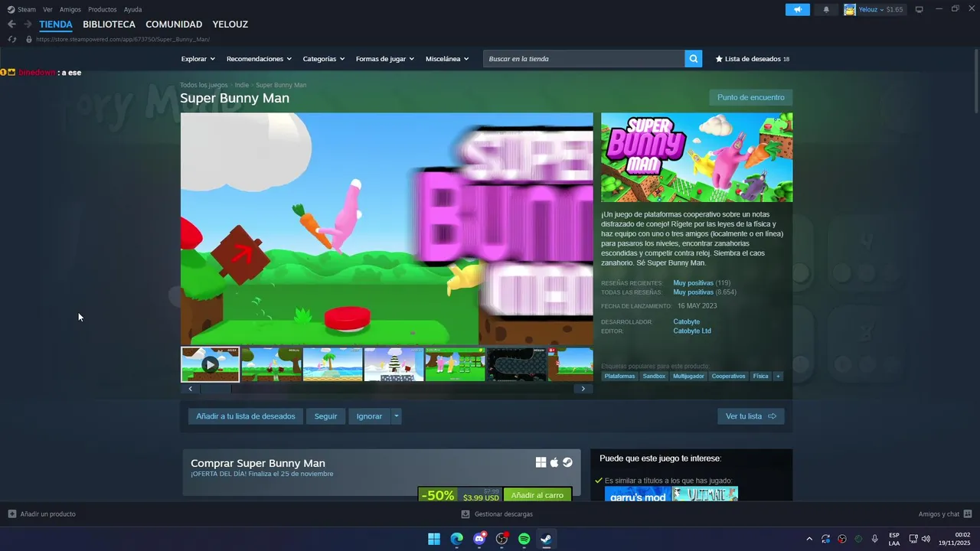Screen dimensions: 980x551
Task: Expand the Miscelánea dropdown
Action: [x=447, y=59]
